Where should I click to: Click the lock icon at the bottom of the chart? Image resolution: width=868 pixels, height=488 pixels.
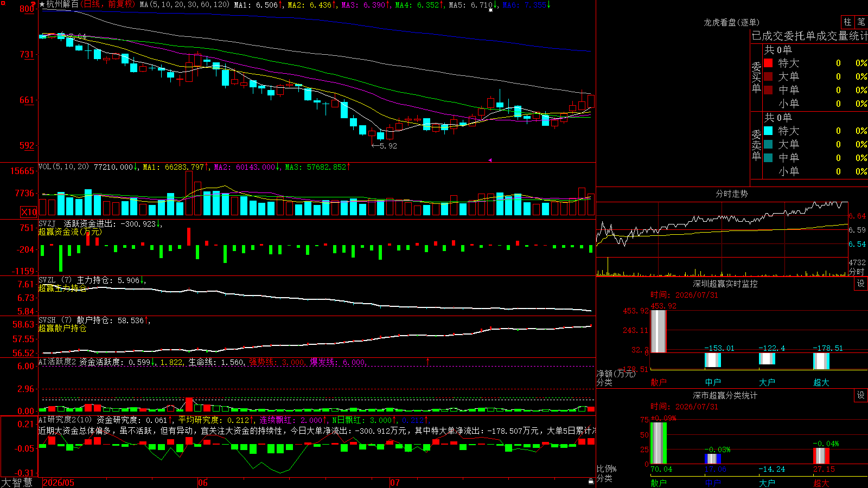(591, 481)
